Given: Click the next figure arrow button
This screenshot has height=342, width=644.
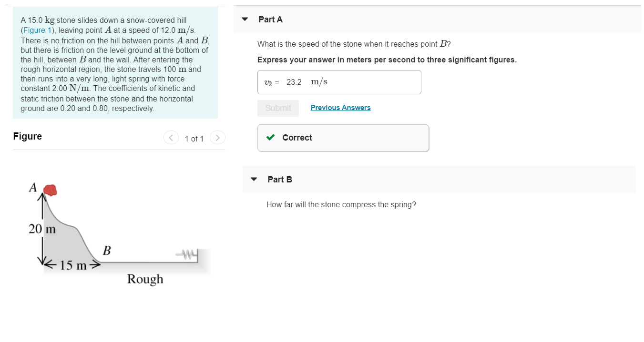Looking at the screenshot, I should 217,138.
